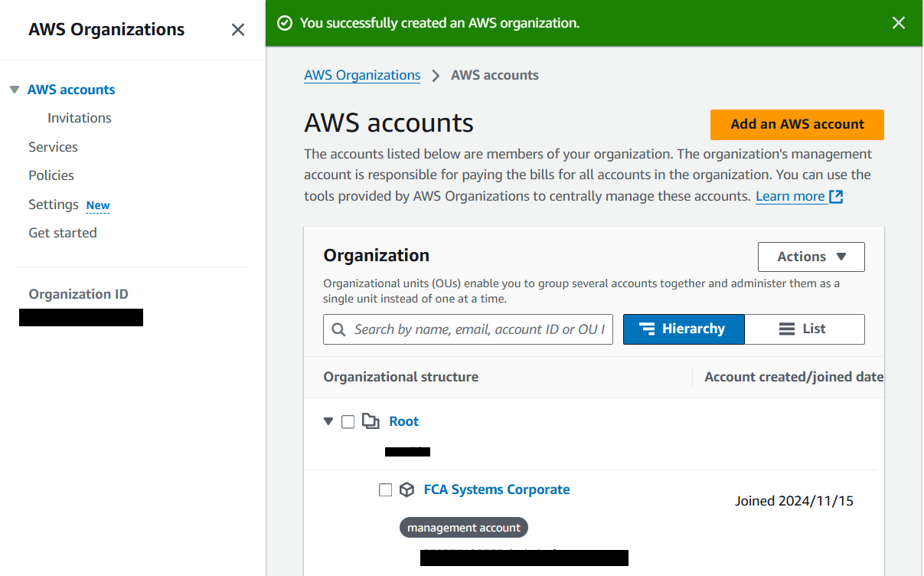The image size is (924, 576).
Task: Select the FCA Systems Corporate checkbox
Action: tap(386, 490)
